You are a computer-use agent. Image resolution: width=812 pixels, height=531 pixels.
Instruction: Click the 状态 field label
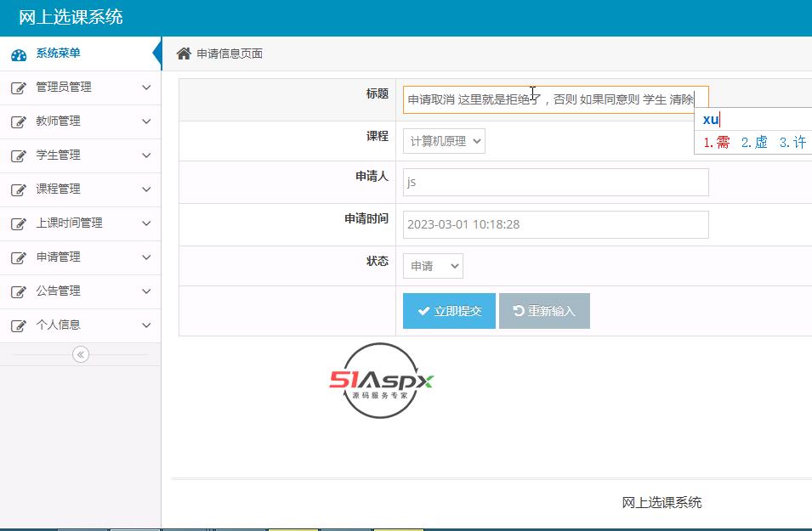(x=377, y=262)
